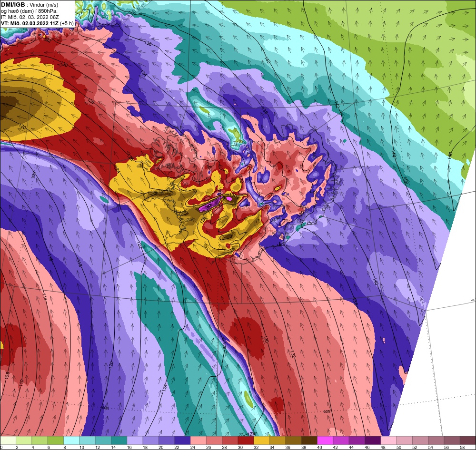Click the light pink 24–26 m/s legend swatch

pos(198,440)
